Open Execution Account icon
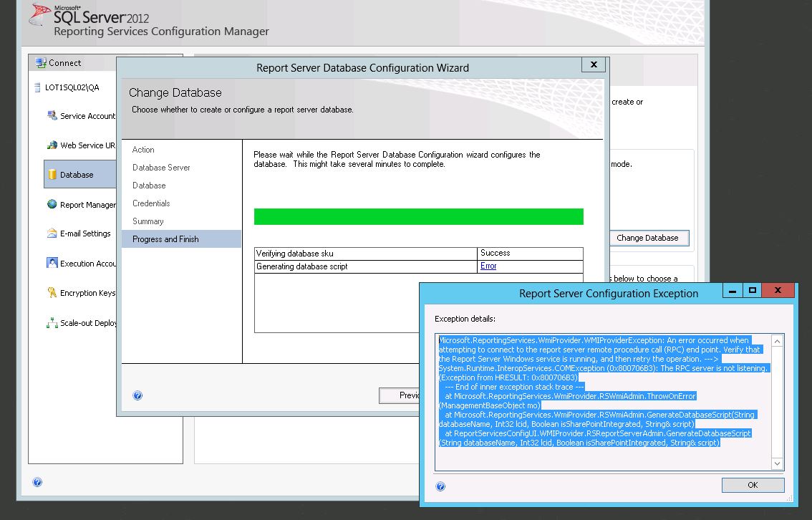Screen dimensions: 812x520 (52, 263)
